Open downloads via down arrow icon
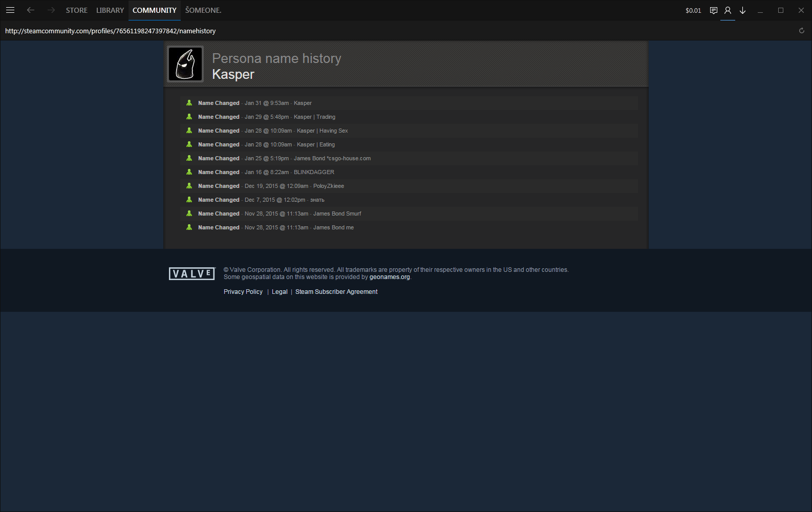This screenshot has width=812, height=512. [742, 10]
